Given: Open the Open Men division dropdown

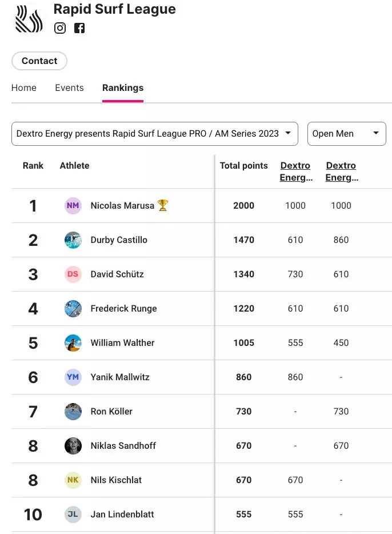Looking at the screenshot, I should (x=346, y=134).
